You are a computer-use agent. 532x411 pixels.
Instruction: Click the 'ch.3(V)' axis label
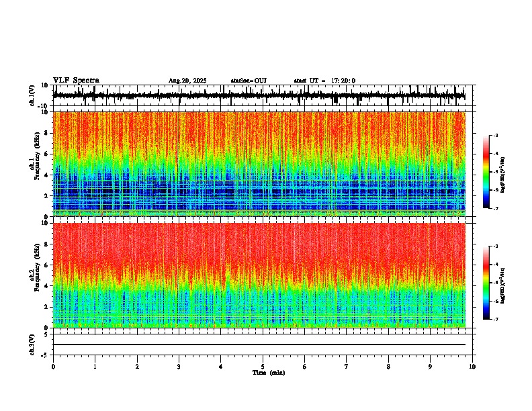click(x=32, y=345)
